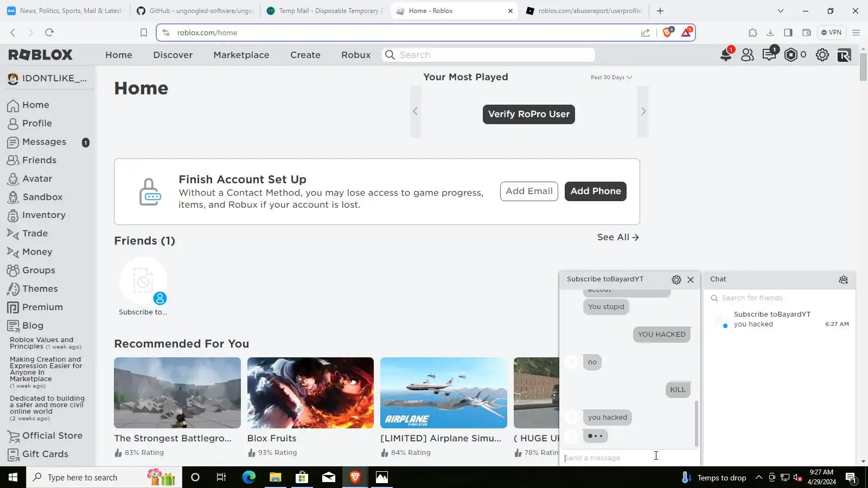Open Inventory in the left sidebar
The width and height of the screenshot is (868, 488).
pyautogui.click(x=43, y=215)
